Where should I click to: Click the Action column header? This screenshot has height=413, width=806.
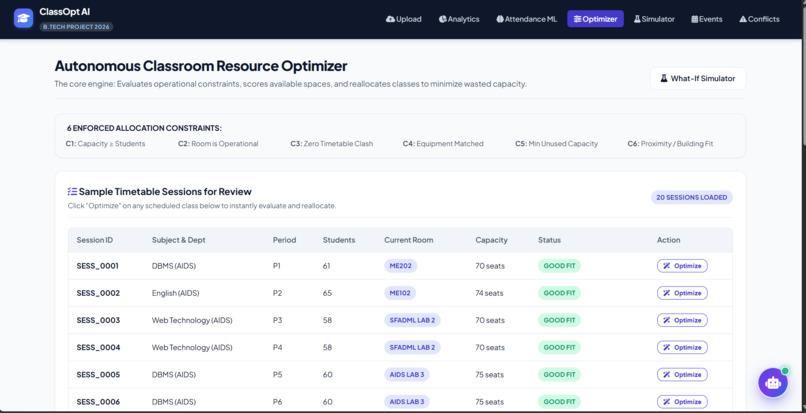click(668, 240)
